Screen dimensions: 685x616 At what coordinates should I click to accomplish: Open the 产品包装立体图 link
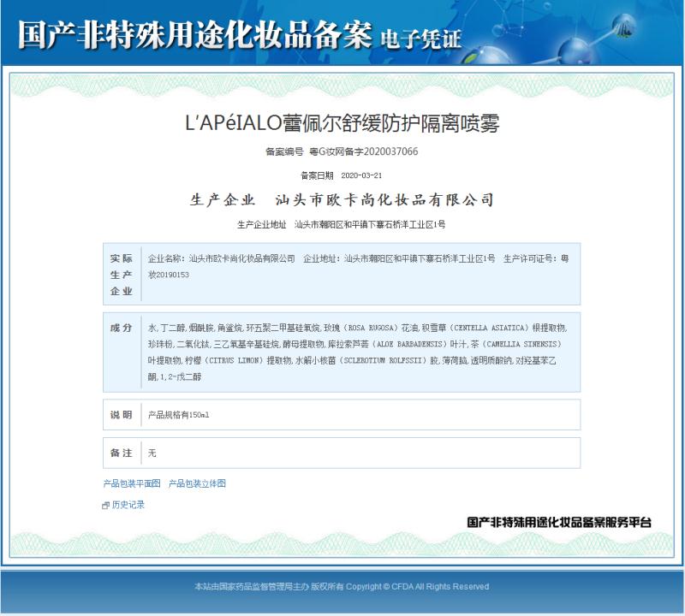[197, 483]
